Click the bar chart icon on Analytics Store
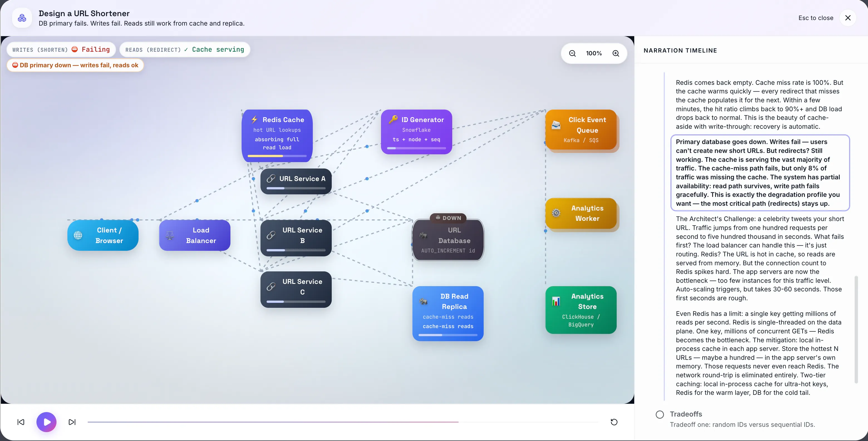Screen dimensions: 868x441 click(x=556, y=301)
